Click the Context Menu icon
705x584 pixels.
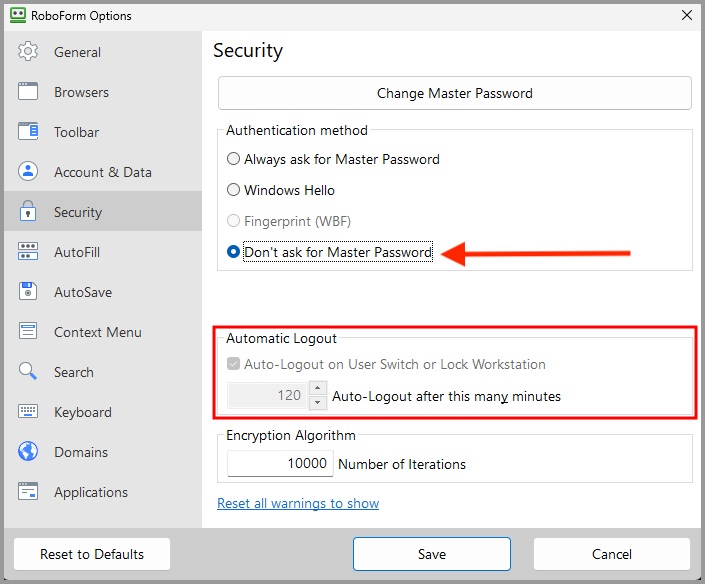(28, 331)
